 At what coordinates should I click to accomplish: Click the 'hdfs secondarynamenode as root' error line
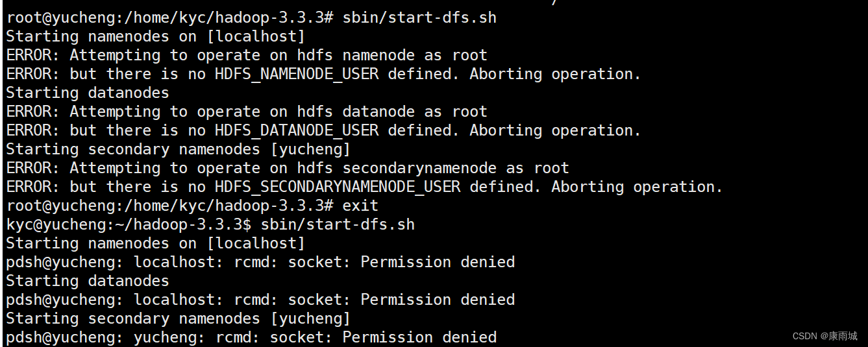coord(288,168)
